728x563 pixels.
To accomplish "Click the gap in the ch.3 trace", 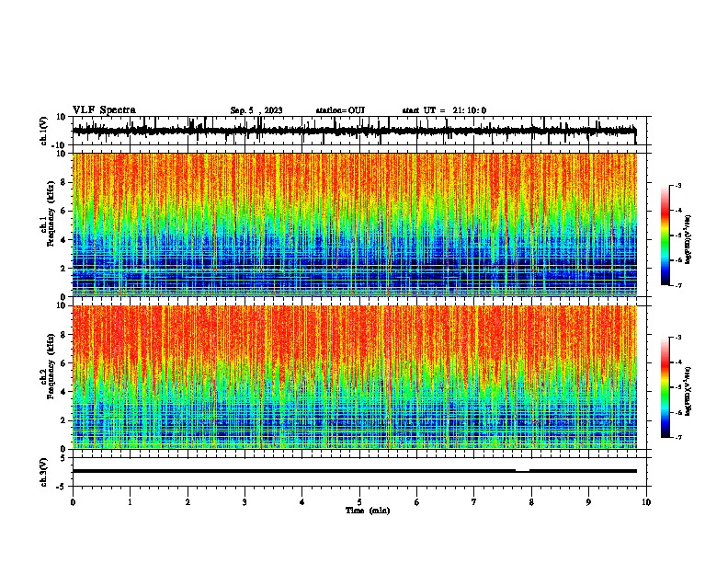I will [522, 471].
